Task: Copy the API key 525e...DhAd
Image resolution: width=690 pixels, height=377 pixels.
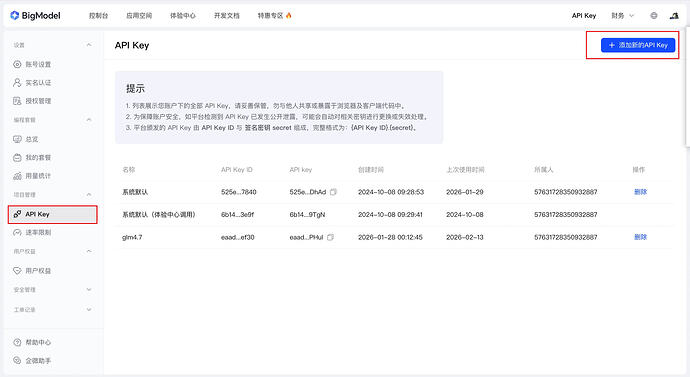Action: click(x=333, y=192)
